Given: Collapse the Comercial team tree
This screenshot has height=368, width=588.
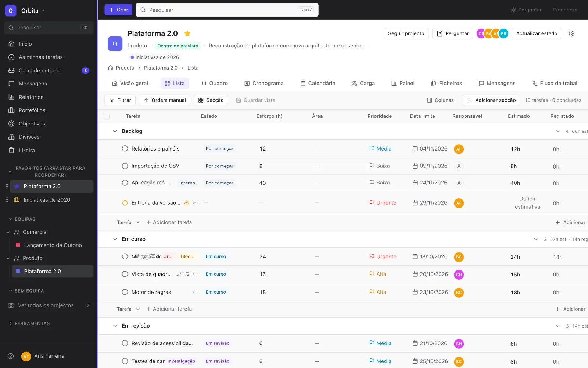Looking at the screenshot, I should click(8, 232).
